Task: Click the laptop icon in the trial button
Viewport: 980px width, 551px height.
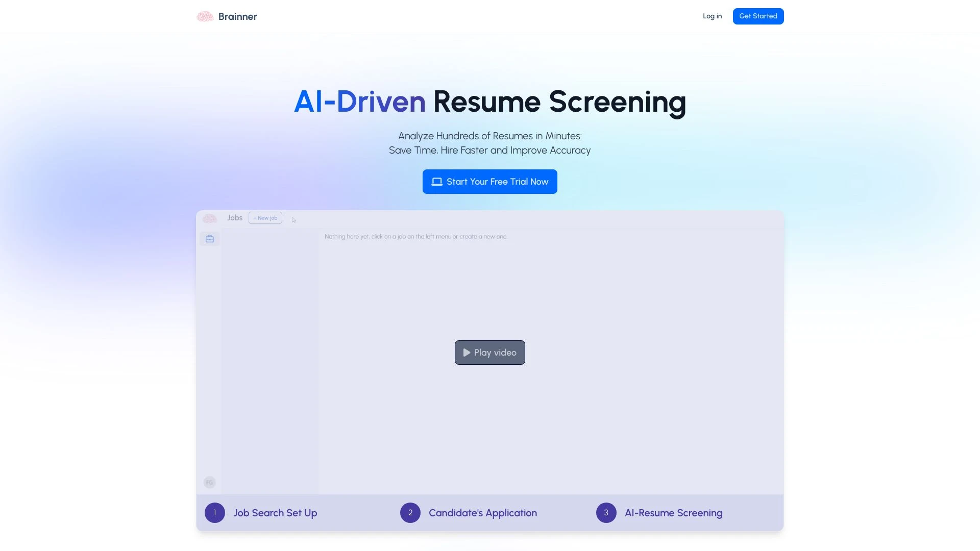Action: 437,181
